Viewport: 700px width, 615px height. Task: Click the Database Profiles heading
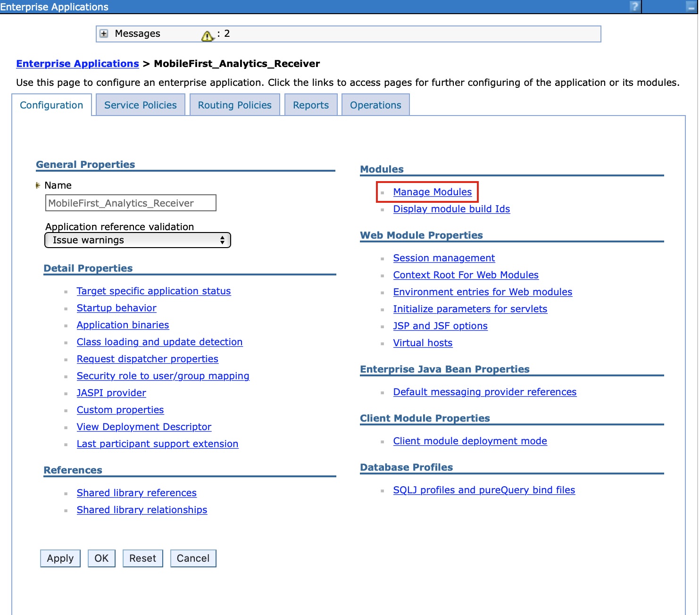[407, 467]
